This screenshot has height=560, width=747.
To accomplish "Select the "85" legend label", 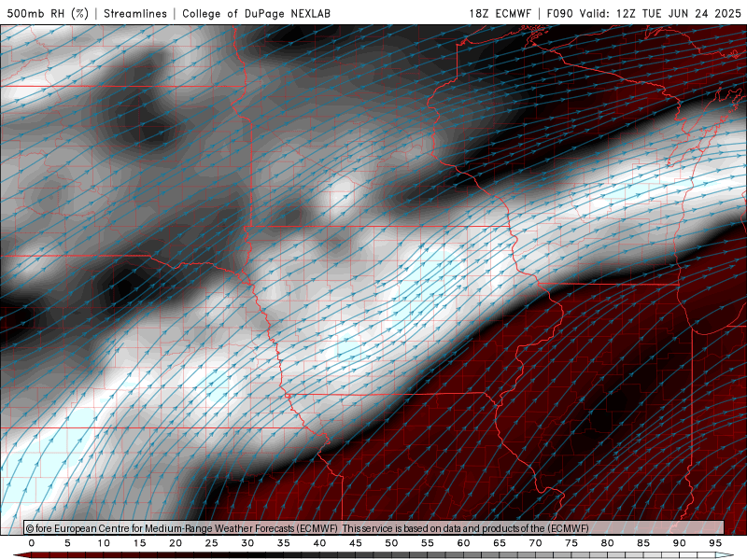I will 643,543.
